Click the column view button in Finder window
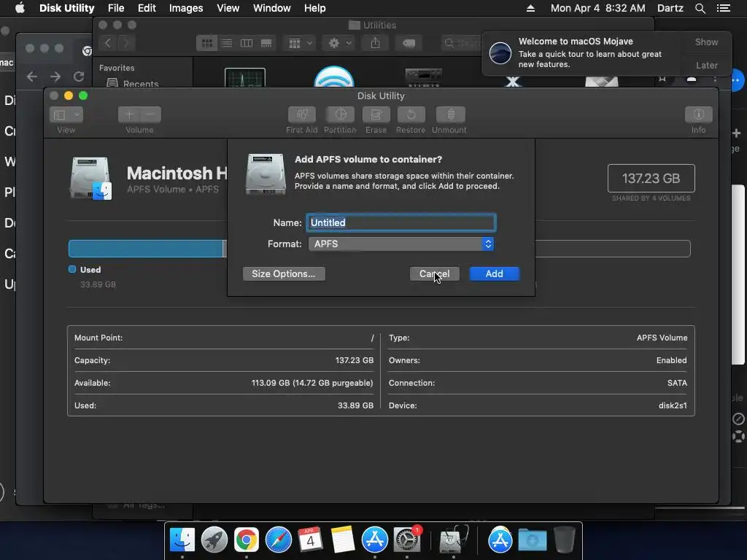The image size is (747, 560). [x=247, y=43]
